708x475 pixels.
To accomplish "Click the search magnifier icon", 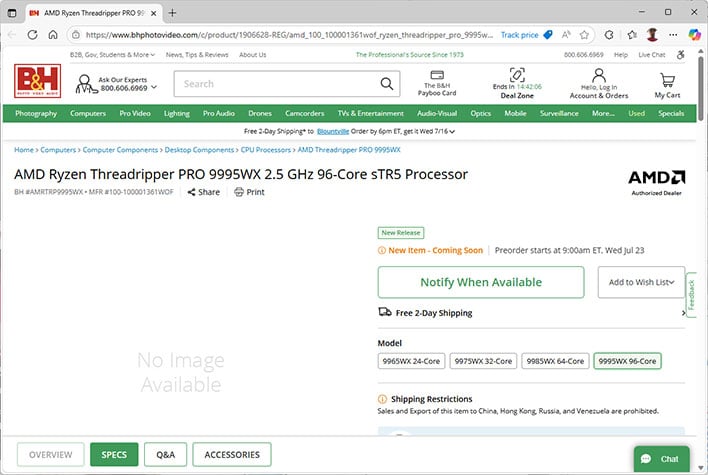I will click(387, 84).
